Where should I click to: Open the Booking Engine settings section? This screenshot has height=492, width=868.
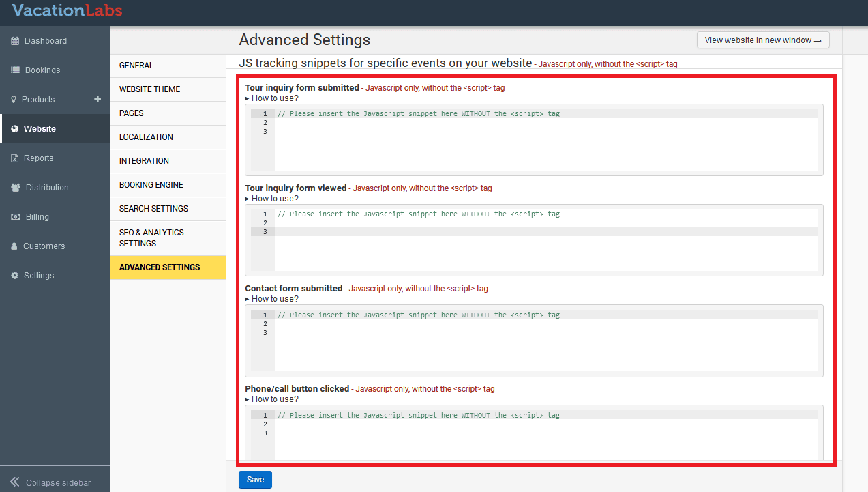[x=151, y=185]
